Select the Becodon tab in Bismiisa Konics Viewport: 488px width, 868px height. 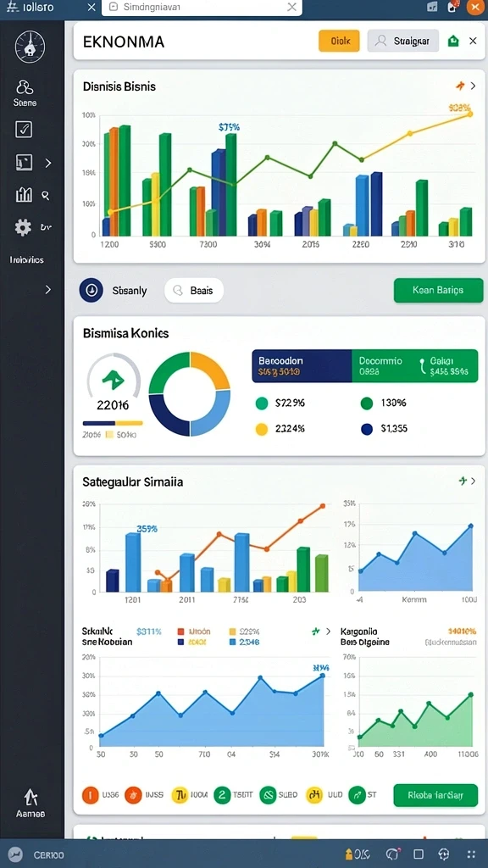pos(302,366)
